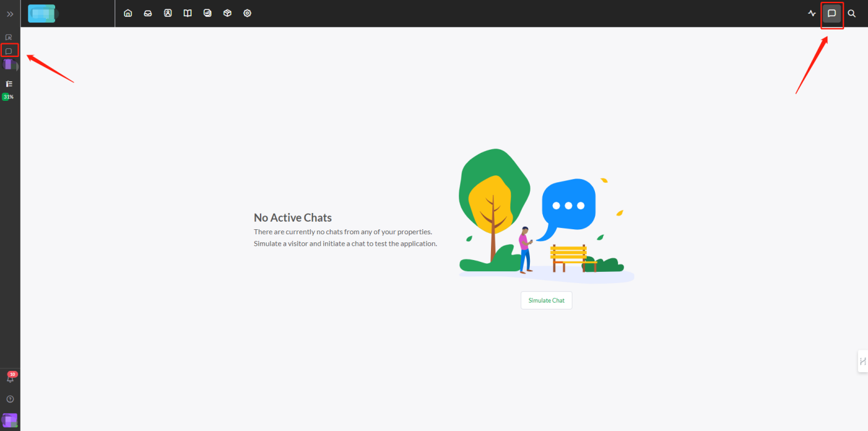Open the Contacts address book icon
Screen dimensions: 868x431
pyautogui.click(x=168, y=13)
